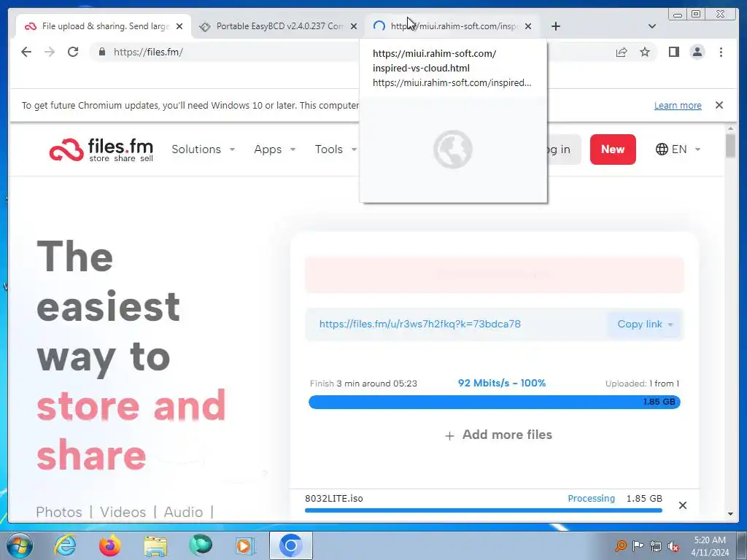Image resolution: width=747 pixels, height=560 pixels.
Task: Click the taskbar clock showing 5:20 AM
Action: point(710,546)
